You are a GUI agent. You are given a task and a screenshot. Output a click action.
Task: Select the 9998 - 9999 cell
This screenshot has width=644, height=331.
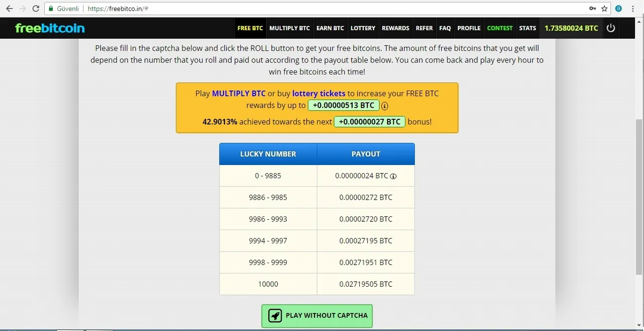(x=268, y=263)
